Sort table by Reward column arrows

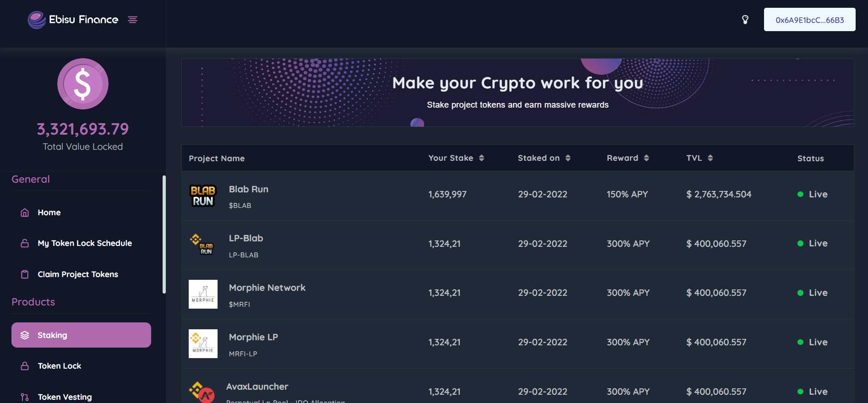click(646, 158)
